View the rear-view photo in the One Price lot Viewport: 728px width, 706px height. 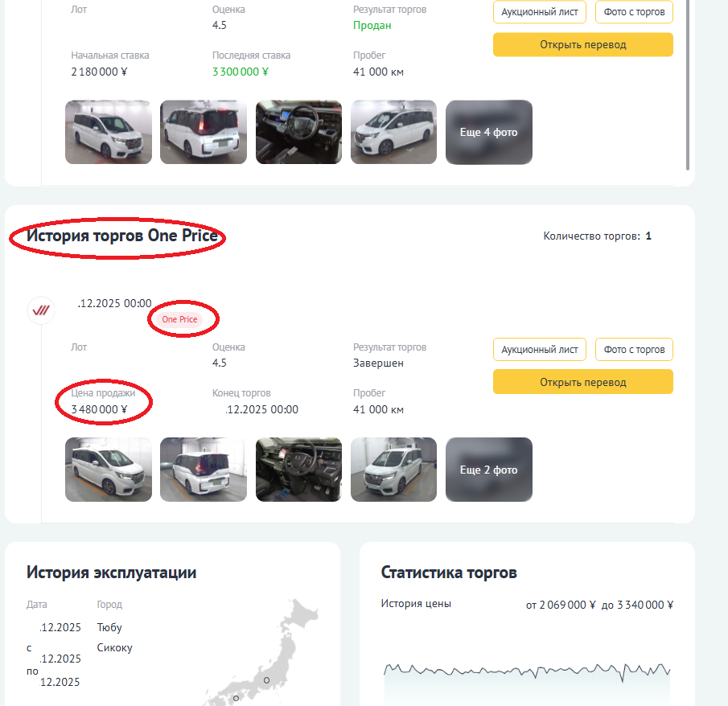tap(204, 470)
